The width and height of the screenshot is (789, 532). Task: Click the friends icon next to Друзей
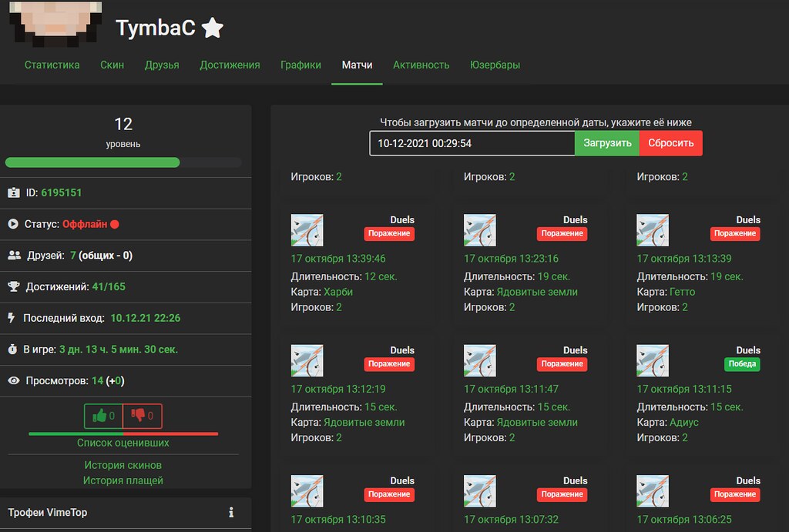14,255
